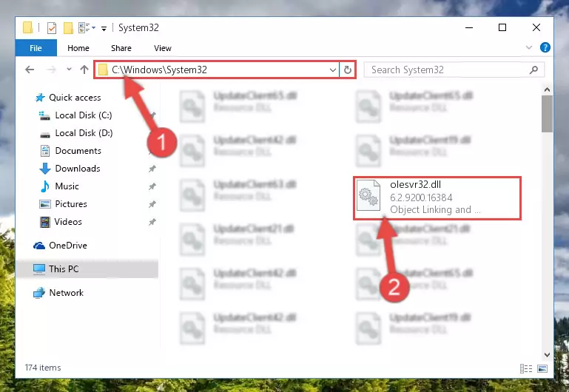Viewport: 569px width, 392px height.
Task: Open Explorer Help question mark
Action: [x=545, y=47]
